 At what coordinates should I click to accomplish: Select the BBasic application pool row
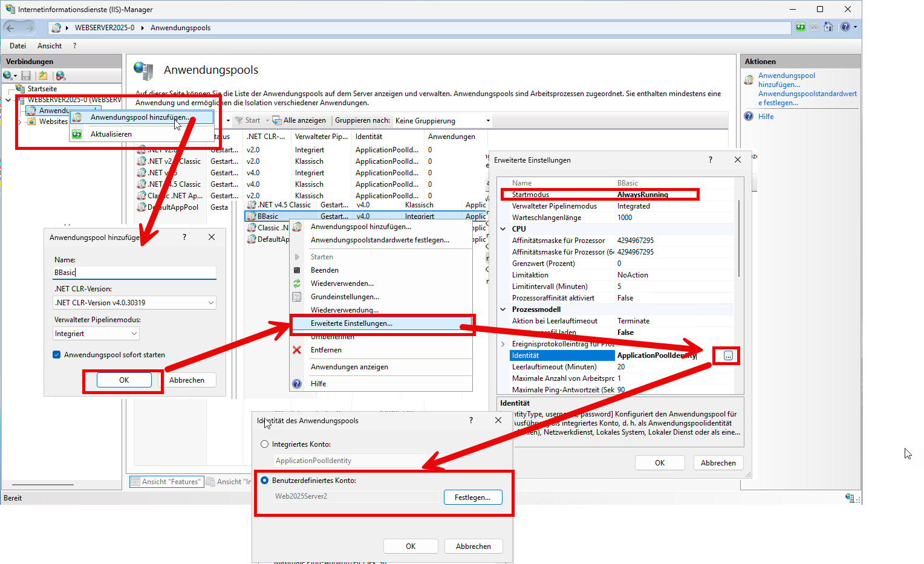tap(366, 216)
